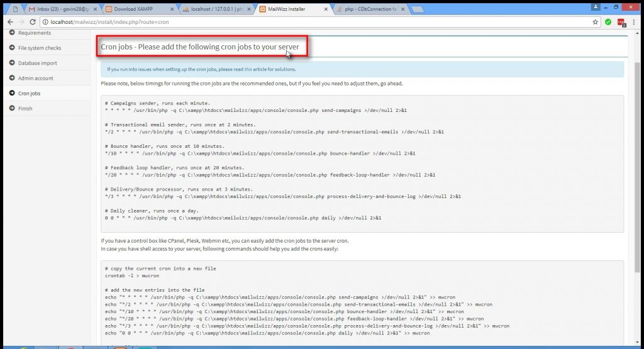Close the Download XAMPP tab
This screenshot has width=644, height=349.
point(172,9)
